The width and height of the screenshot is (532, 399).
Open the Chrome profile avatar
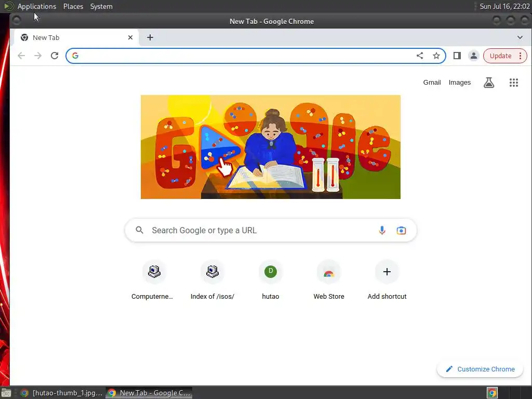[474, 56]
